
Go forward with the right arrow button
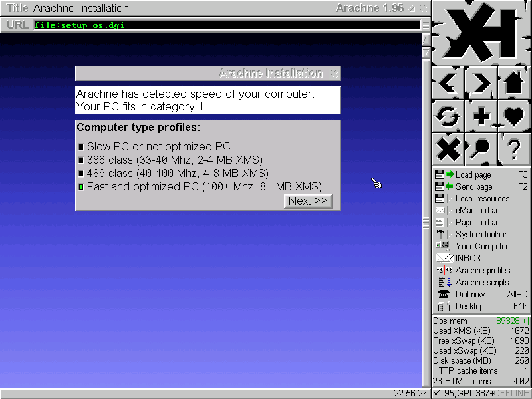pos(481,82)
